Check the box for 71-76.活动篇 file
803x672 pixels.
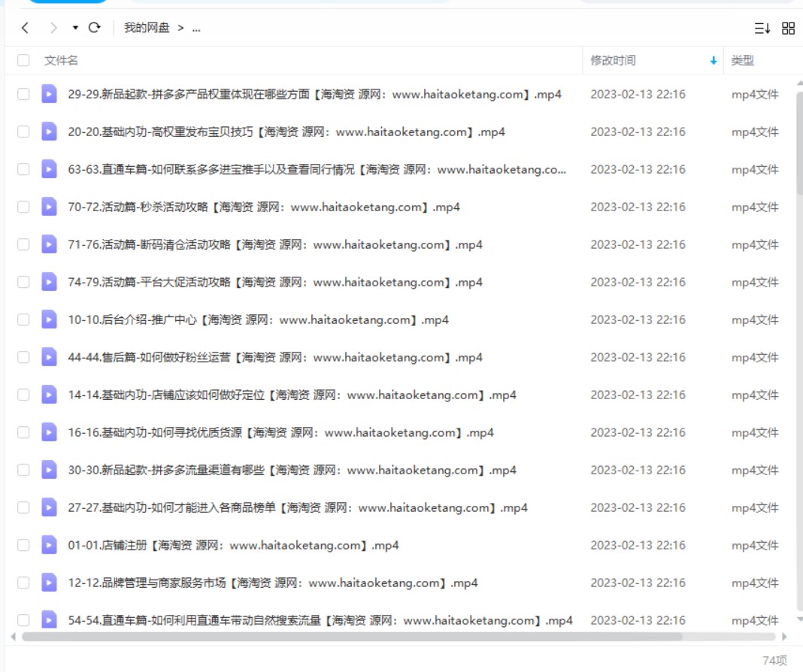point(23,244)
